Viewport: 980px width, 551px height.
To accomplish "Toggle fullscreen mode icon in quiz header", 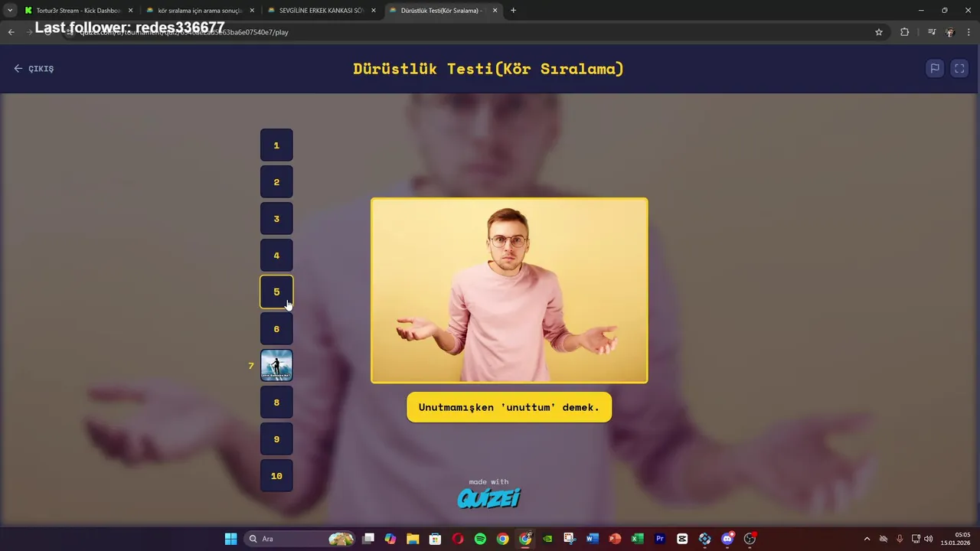I will point(959,68).
